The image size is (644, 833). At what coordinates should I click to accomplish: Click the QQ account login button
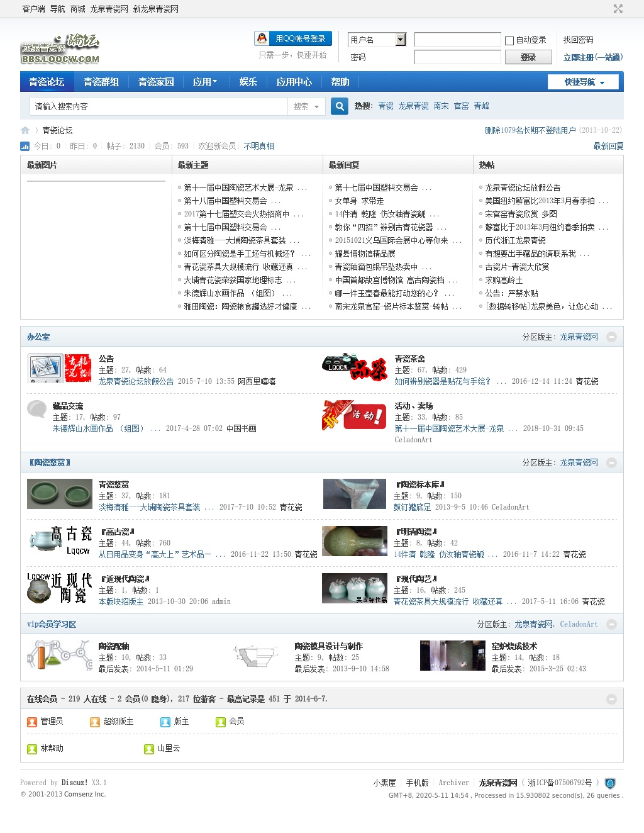point(293,38)
